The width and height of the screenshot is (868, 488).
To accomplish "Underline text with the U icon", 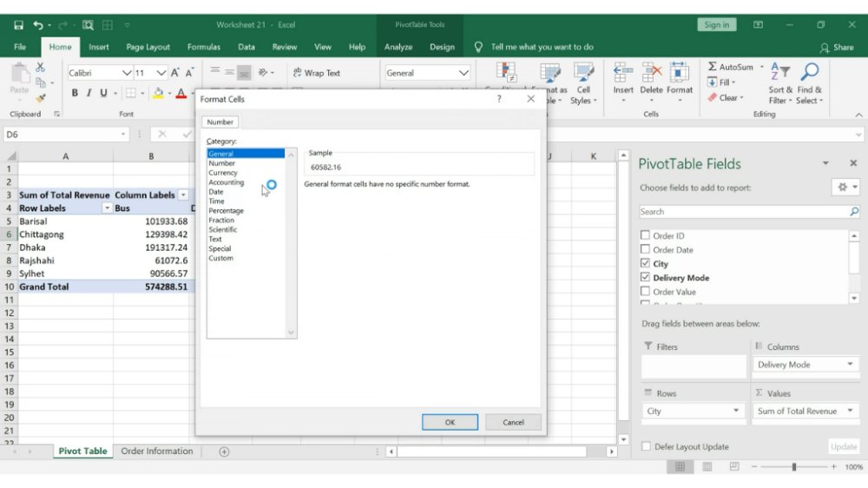I will coord(103,93).
